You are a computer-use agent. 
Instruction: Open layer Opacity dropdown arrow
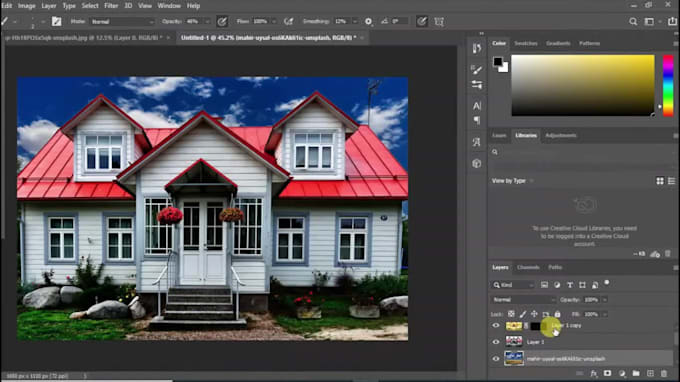click(x=605, y=300)
